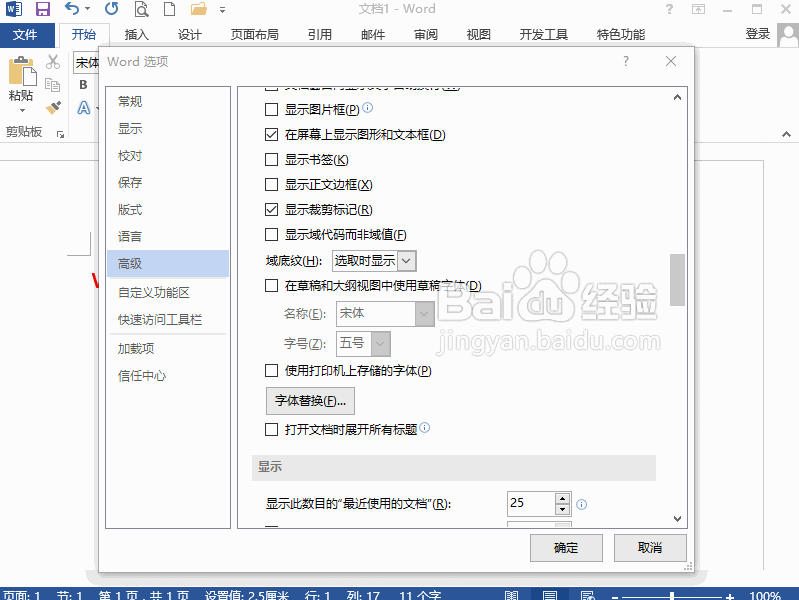Check the 显示正文边框 option
Screen dimensions: 799x600
click(272, 185)
